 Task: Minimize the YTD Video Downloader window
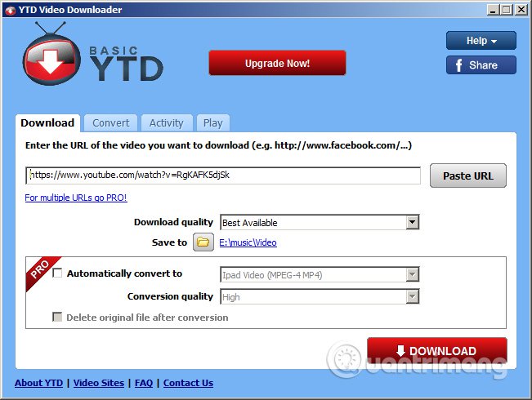pyautogui.click(x=493, y=10)
